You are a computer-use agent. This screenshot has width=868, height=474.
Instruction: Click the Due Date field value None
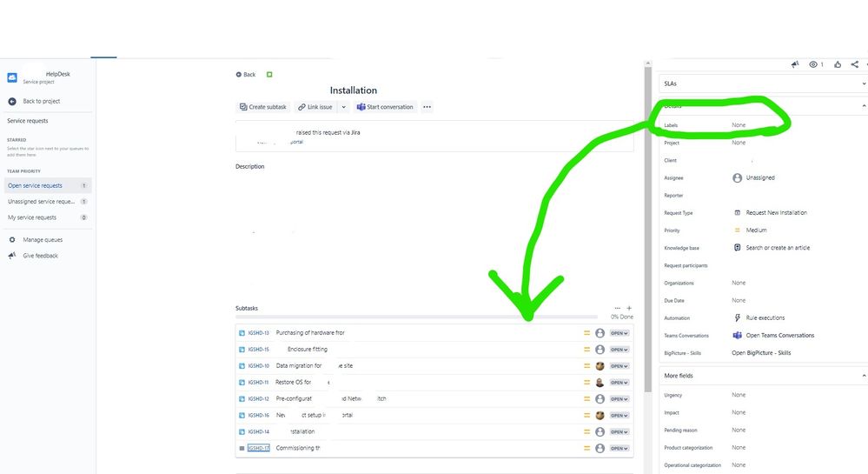pos(739,300)
